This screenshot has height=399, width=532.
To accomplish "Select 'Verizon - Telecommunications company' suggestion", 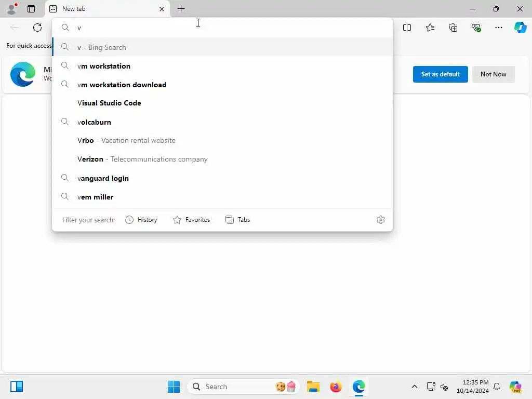I will (x=222, y=159).
